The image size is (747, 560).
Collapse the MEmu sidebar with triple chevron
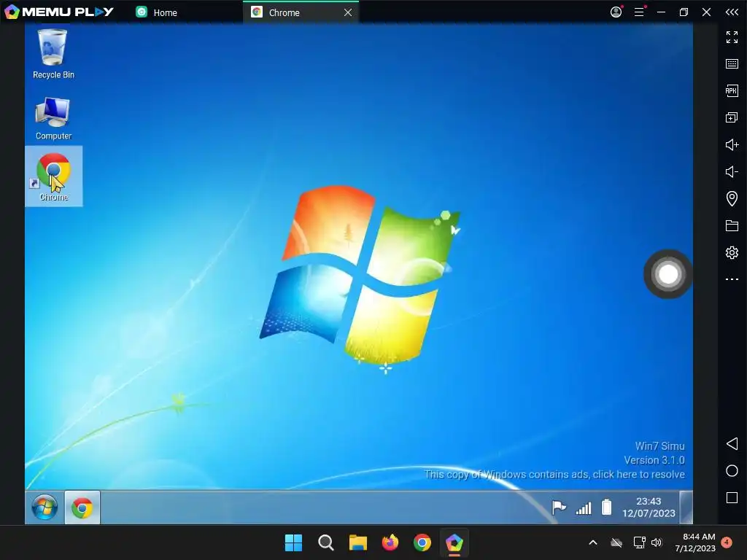coord(732,12)
